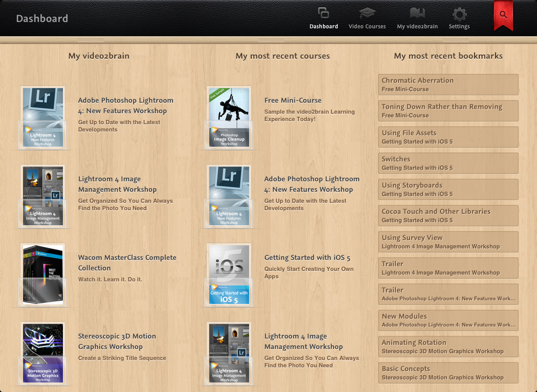The image size is (537, 392).
Task: Open the Settings gear icon
Action: [x=459, y=14]
